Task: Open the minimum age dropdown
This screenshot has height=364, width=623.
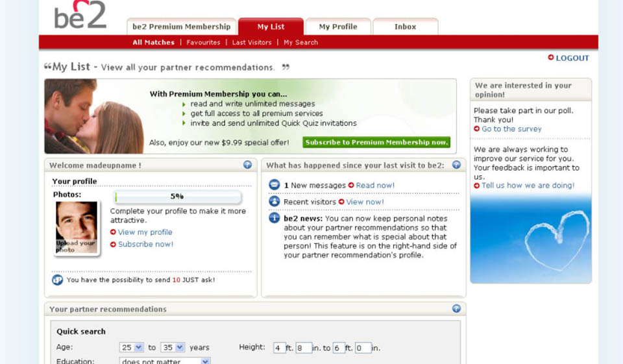Action: point(131,347)
